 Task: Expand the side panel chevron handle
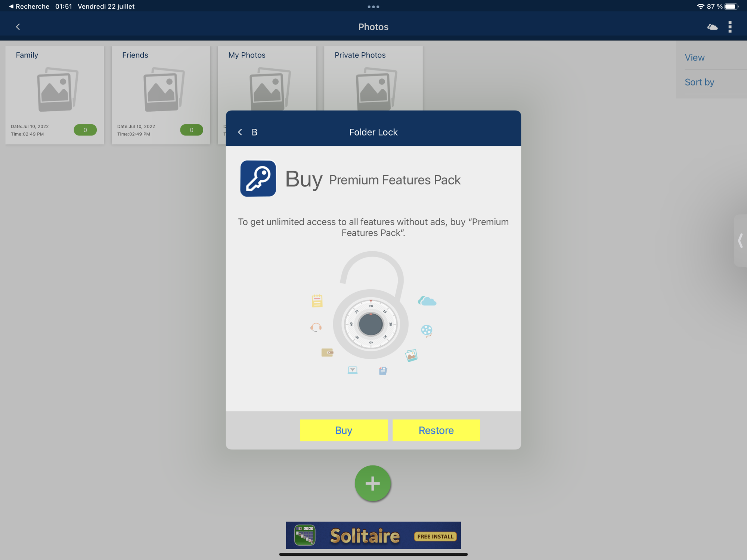tap(740, 240)
